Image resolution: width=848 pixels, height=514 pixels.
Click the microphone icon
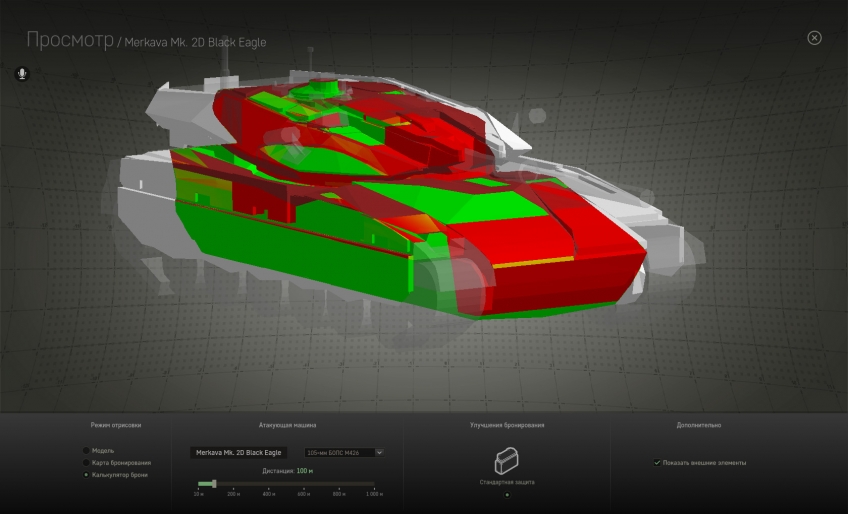22,74
